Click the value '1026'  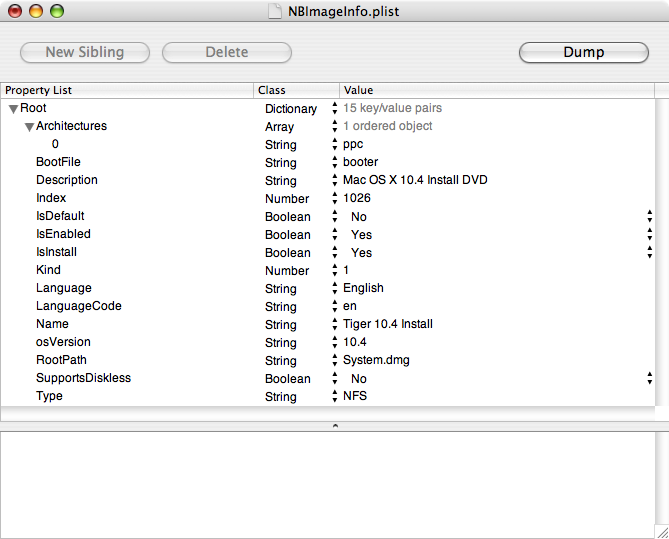tap(357, 198)
